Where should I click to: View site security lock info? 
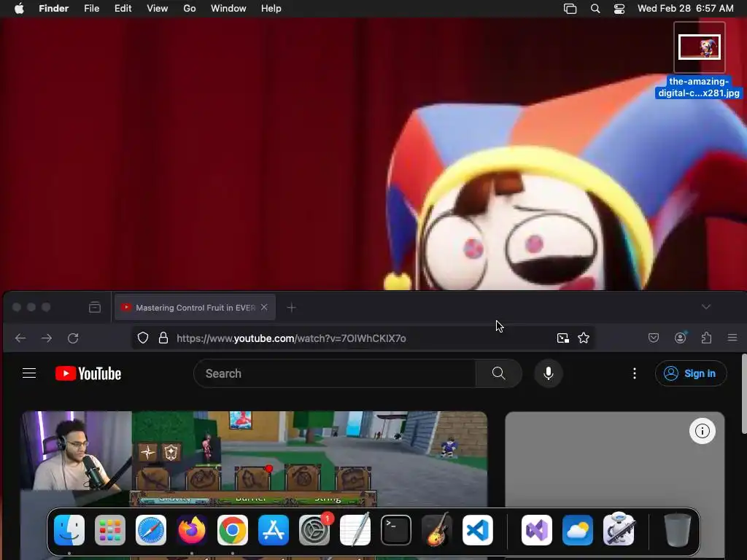click(163, 338)
